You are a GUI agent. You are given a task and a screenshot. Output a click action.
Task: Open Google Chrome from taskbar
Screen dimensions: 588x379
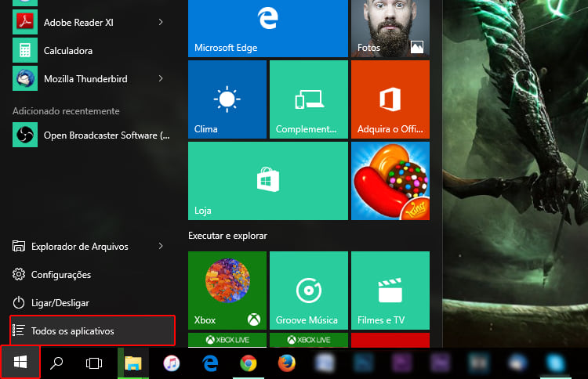(x=249, y=363)
